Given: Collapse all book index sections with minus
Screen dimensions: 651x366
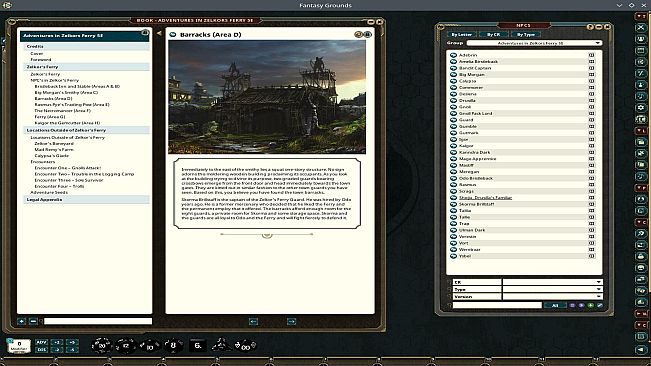Looking at the screenshot, I should (x=34, y=321).
